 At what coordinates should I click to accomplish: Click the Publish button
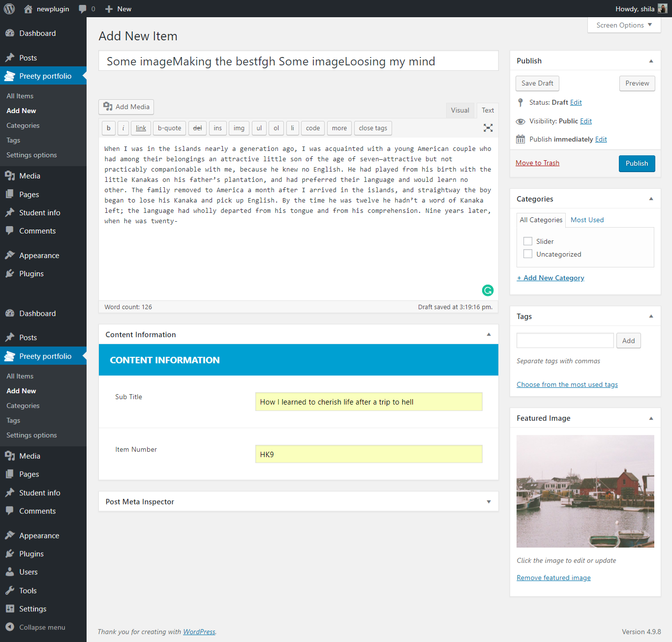tap(637, 164)
